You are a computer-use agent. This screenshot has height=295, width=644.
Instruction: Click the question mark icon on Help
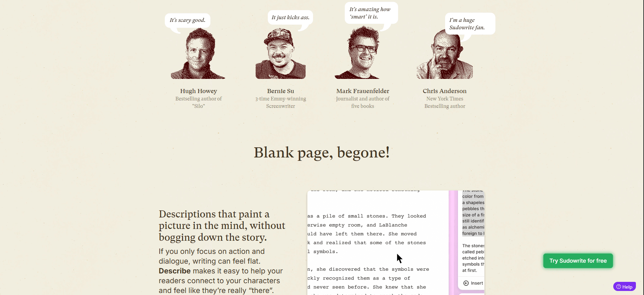[619, 287]
